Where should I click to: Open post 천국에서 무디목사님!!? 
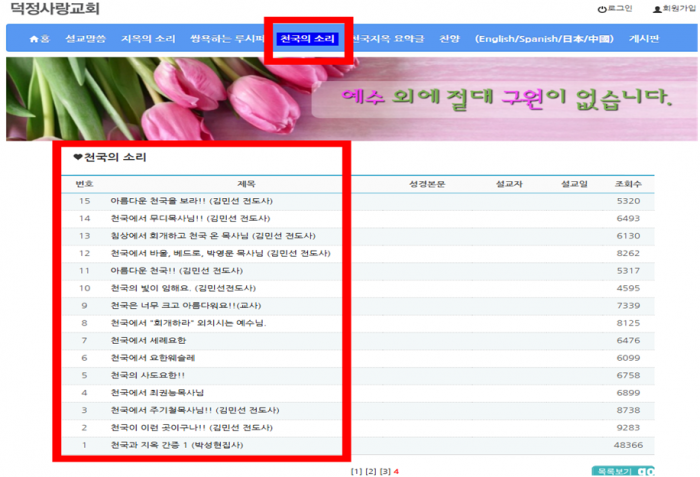[x=176, y=218]
